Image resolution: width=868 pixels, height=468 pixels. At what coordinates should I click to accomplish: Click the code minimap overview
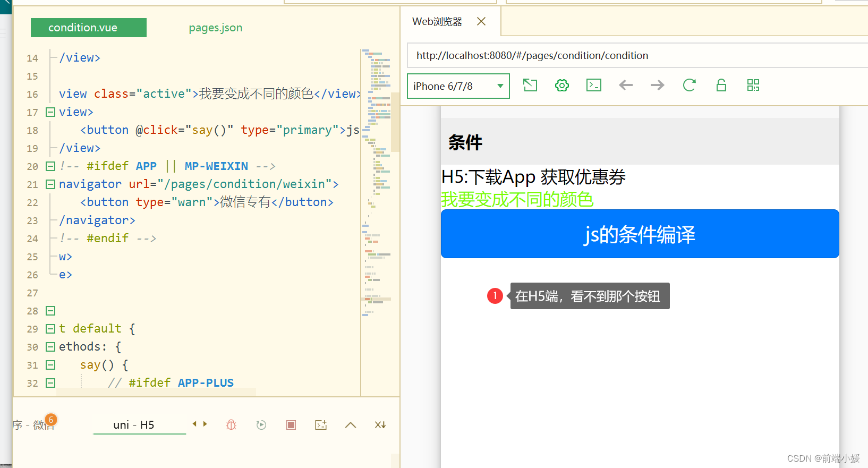[377, 182]
